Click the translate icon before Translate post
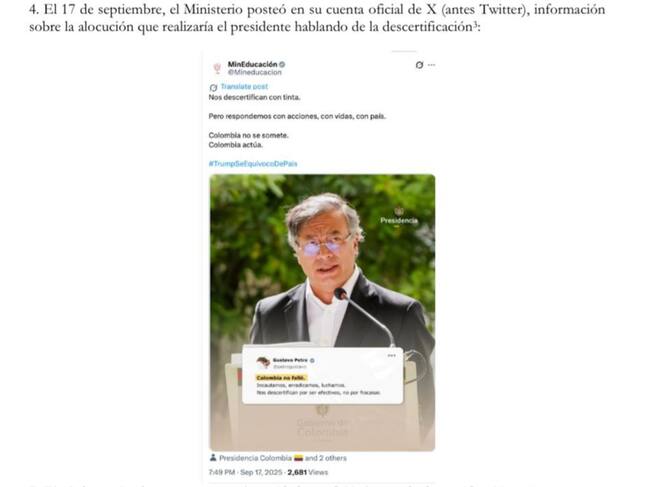This screenshot has height=487, width=650. click(x=213, y=87)
